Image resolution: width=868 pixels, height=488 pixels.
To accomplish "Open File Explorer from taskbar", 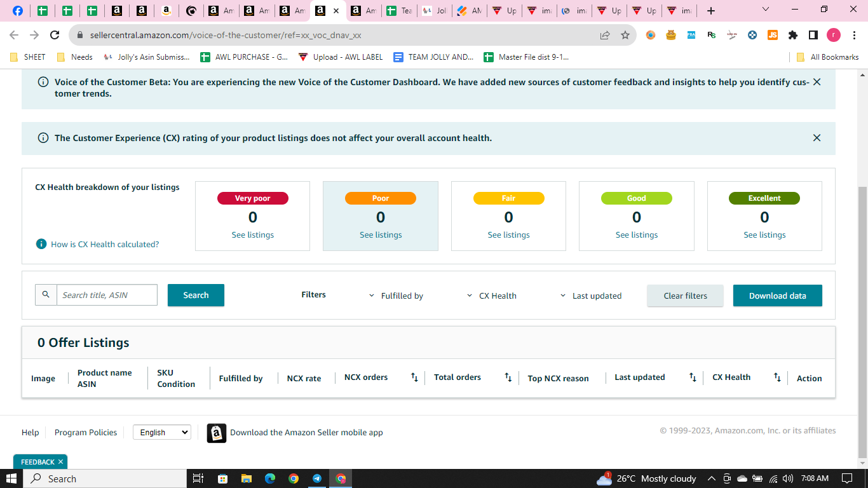I will [246, 478].
